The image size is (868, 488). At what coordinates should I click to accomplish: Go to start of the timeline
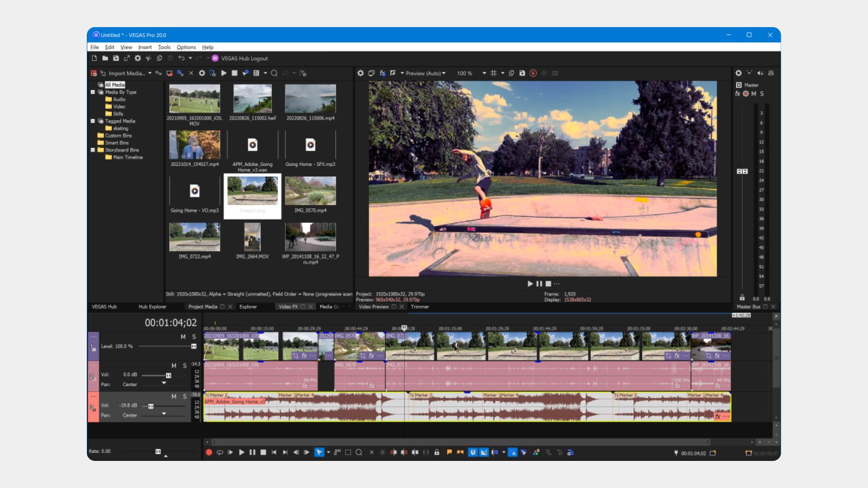click(x=274, y=452)
